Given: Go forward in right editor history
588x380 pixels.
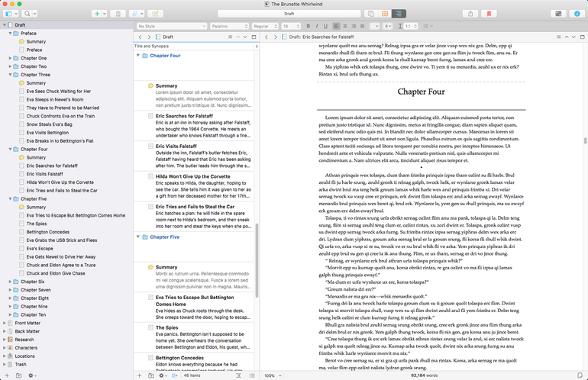Looking at the screenshot, I should pyautogui.click(x=275, y=37).
